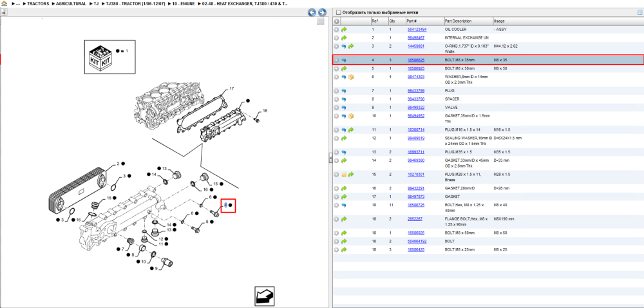Open the 02-48 - HEAT EXCHANGER breadcrumb
The image size is (644, 308).
(x=245, y=4)
